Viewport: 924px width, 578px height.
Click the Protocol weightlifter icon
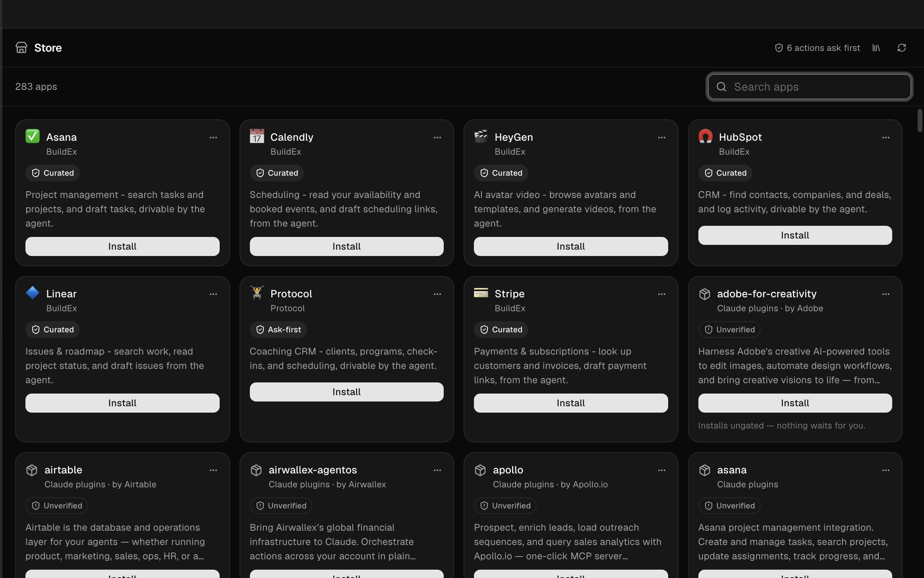pos(257,293)
